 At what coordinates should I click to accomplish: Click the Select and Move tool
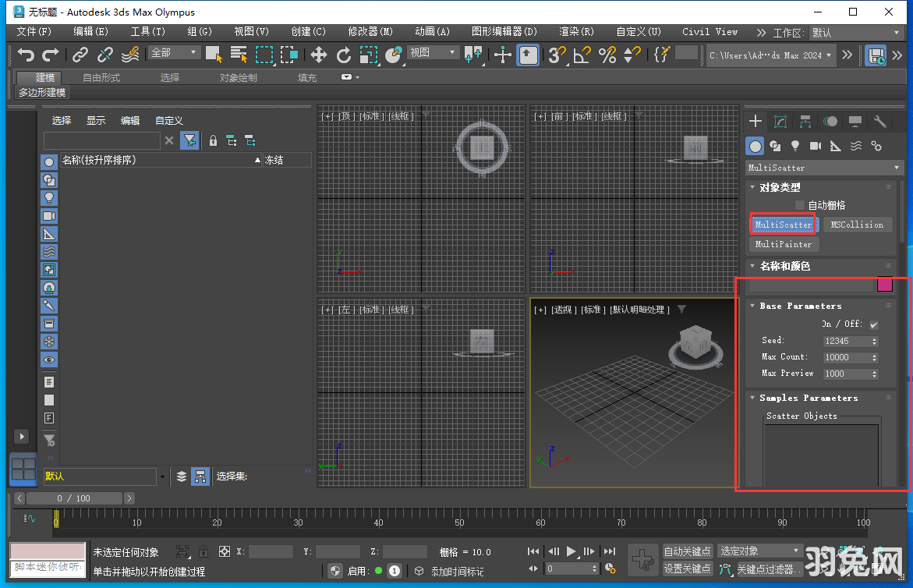[x=318, y=55]
